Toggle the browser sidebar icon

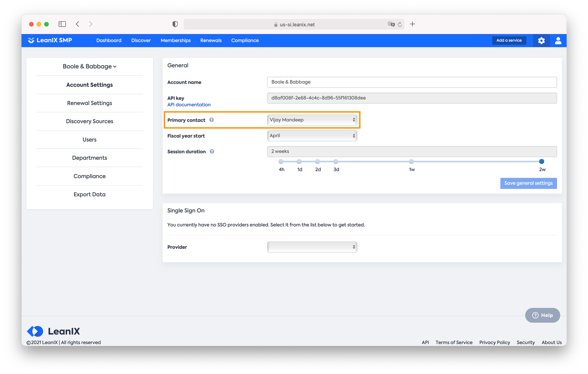[62, 24]
